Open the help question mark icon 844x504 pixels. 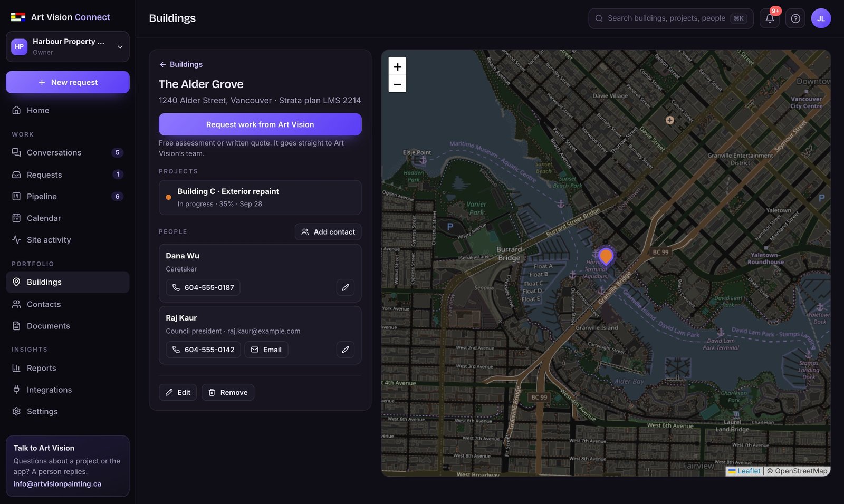pyautogui.click(x=795, y=18)
